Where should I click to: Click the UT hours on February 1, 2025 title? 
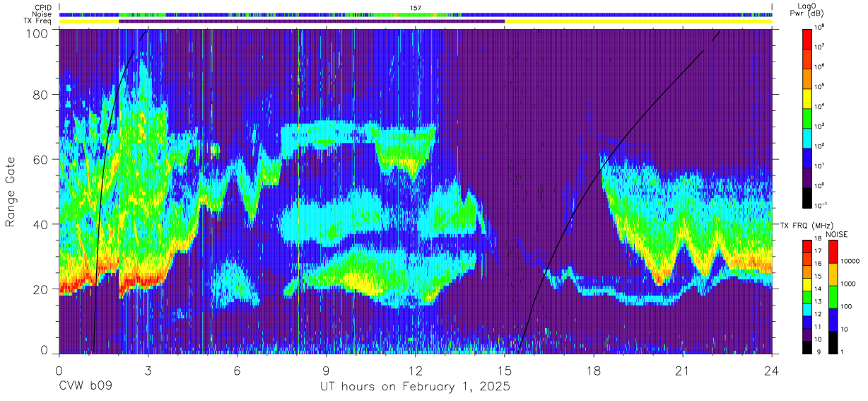click(x=416, y=388)
